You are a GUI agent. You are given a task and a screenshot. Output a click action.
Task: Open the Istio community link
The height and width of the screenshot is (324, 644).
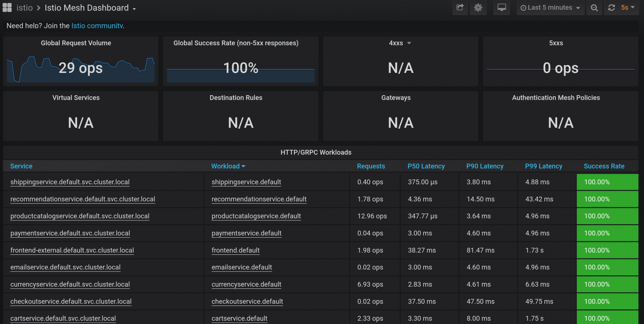tap(97, 25)
